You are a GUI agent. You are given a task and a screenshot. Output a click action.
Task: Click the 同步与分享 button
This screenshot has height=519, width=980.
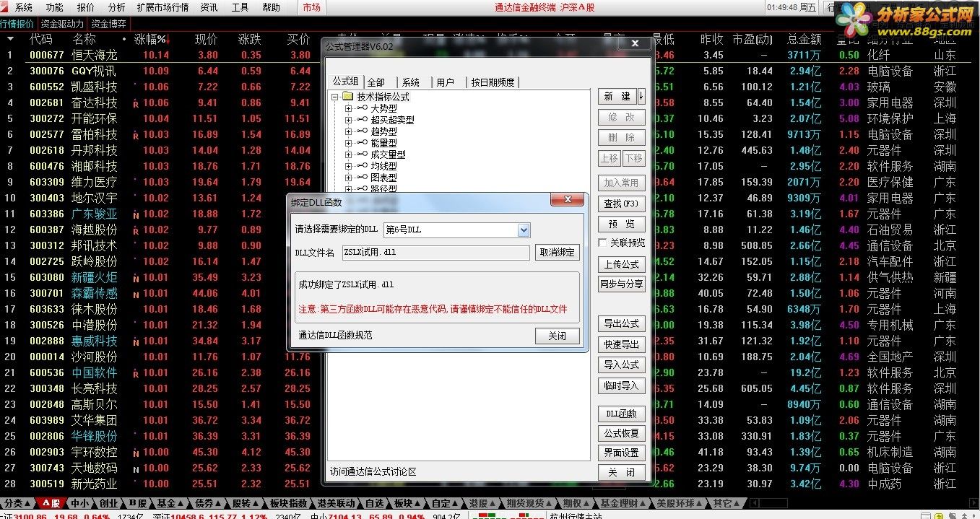(x=621, y=284)
